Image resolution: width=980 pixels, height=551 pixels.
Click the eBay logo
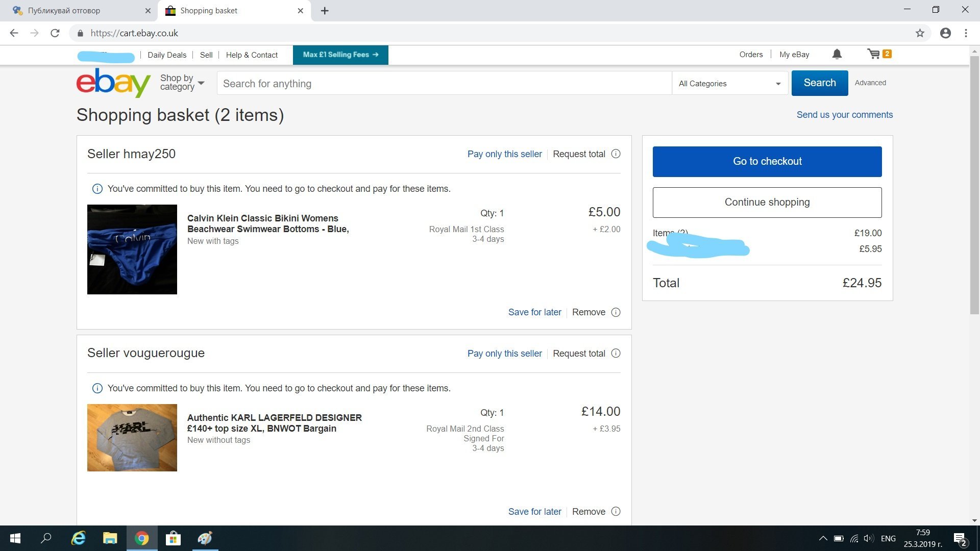tap(113, 83)
